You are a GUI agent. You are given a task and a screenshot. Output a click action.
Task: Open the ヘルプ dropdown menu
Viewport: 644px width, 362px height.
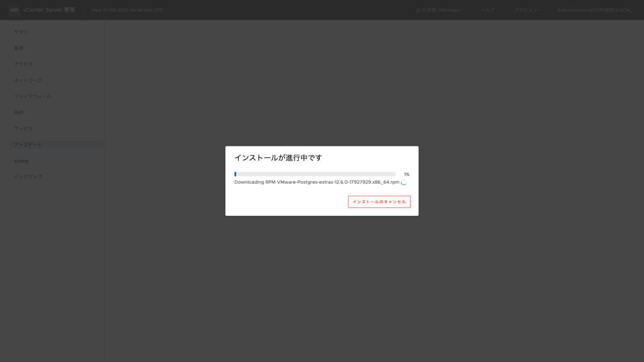click(489, 10)
